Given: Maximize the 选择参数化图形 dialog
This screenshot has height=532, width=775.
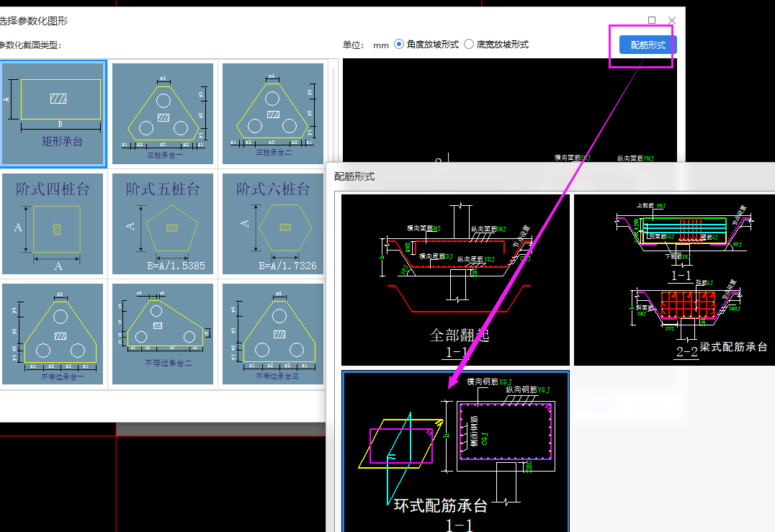Looking at the screenshot, I should pos(652,20).
